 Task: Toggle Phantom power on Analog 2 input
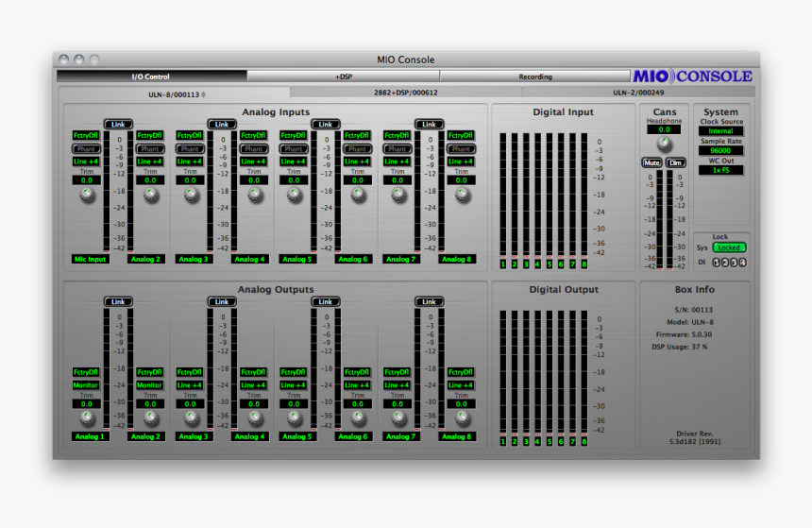(150, 148)
